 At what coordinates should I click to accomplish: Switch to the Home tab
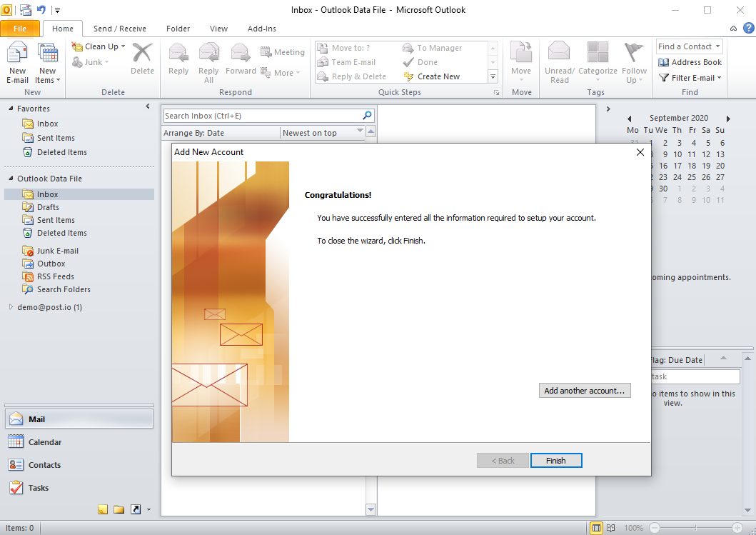(63, 29)
